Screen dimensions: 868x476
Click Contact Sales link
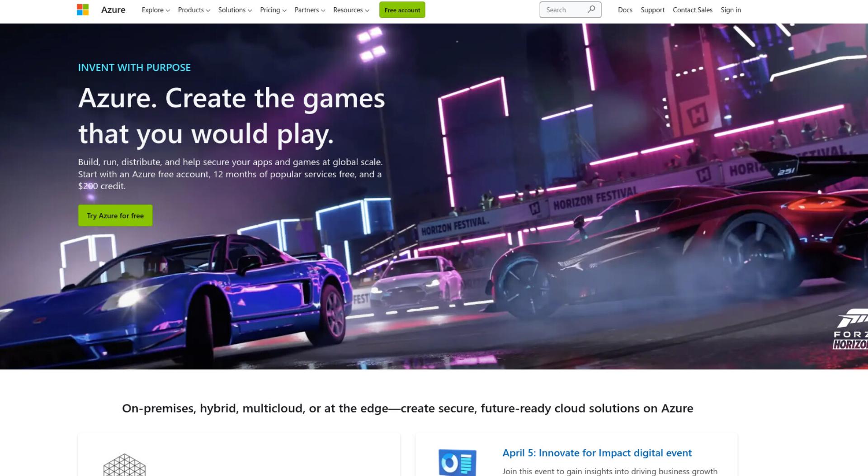692,10
